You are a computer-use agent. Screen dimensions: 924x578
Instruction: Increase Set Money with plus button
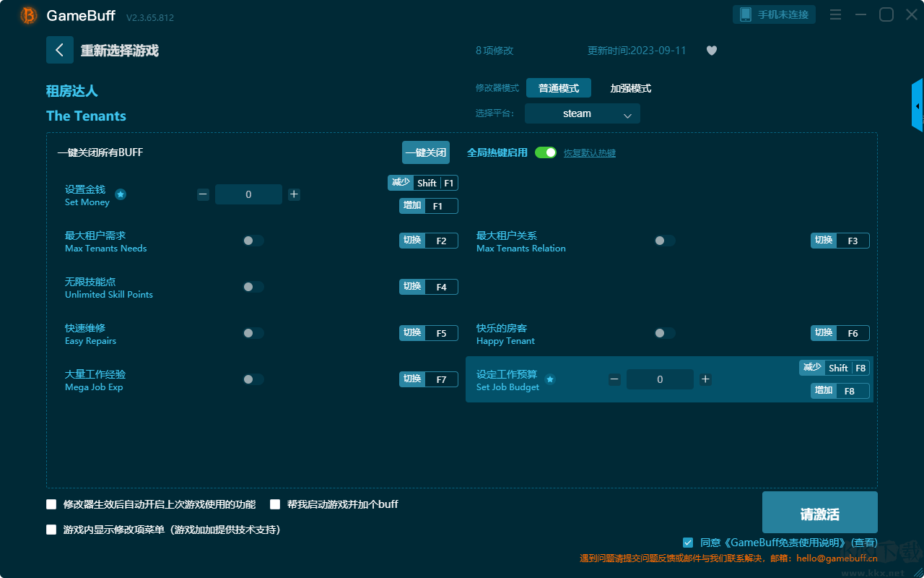tap(294, 194)
